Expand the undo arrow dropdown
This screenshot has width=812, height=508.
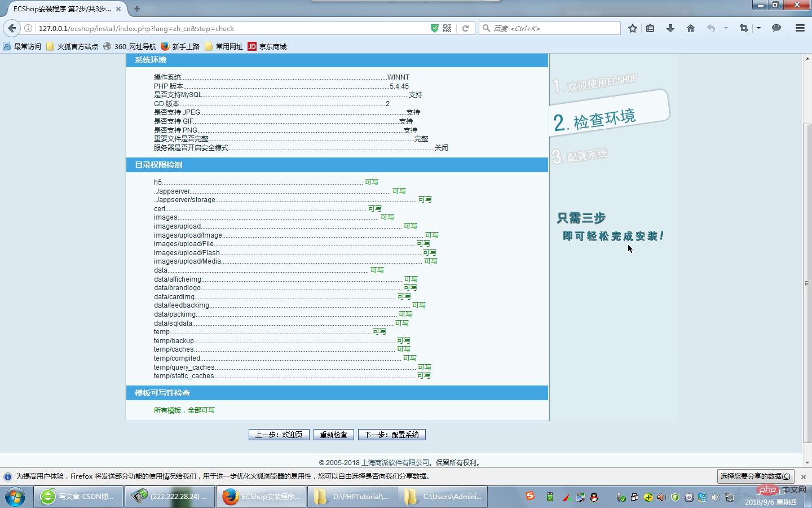726,28
